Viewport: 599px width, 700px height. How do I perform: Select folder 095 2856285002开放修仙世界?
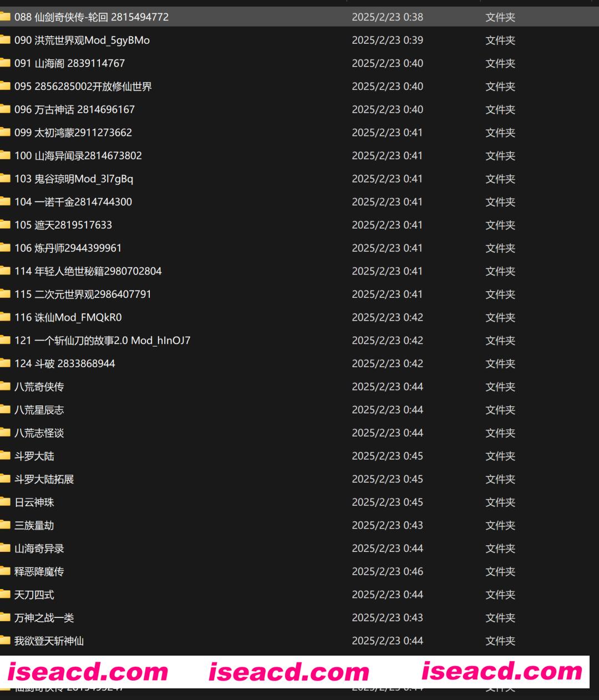point(83,87)
